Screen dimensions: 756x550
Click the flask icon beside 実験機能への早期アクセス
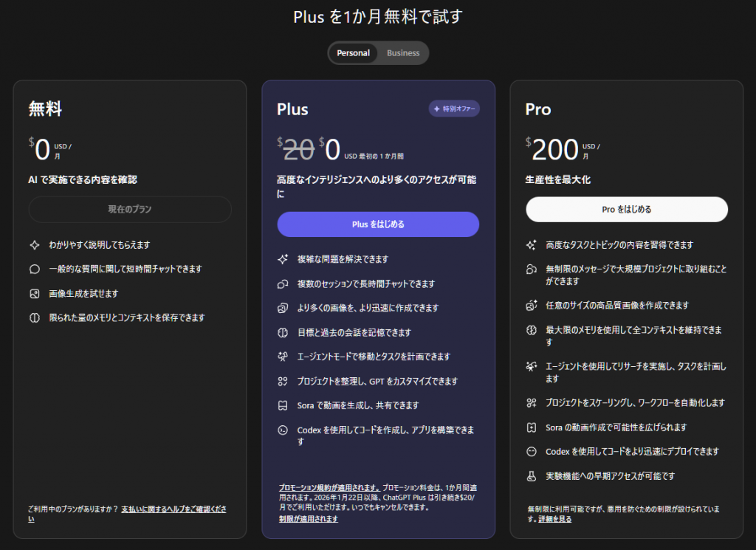[x=531, y=476]
